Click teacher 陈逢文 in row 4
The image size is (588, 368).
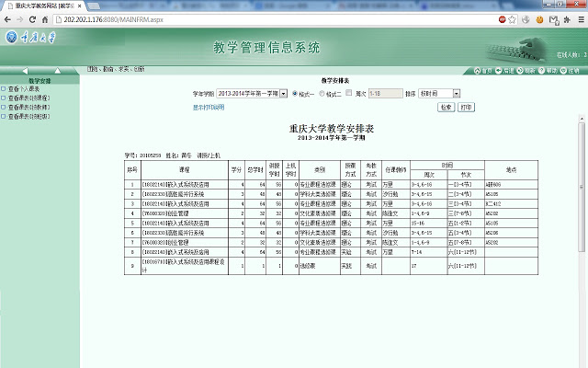pos(390,213)
